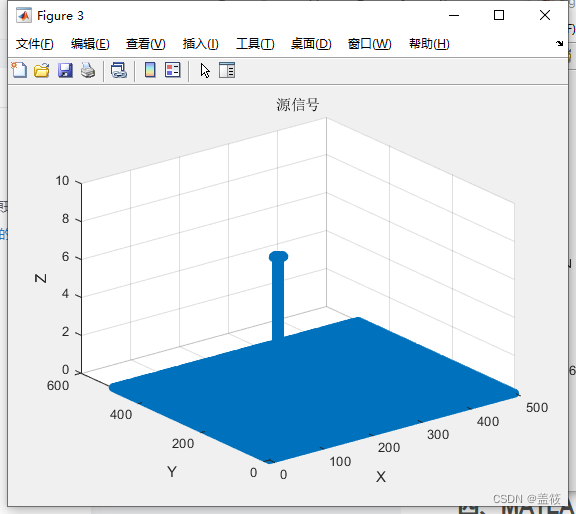The width and height of the screenshot is (576, 514).
Task: Maximize the Figure 3 window
Action: tap(499, 15)
